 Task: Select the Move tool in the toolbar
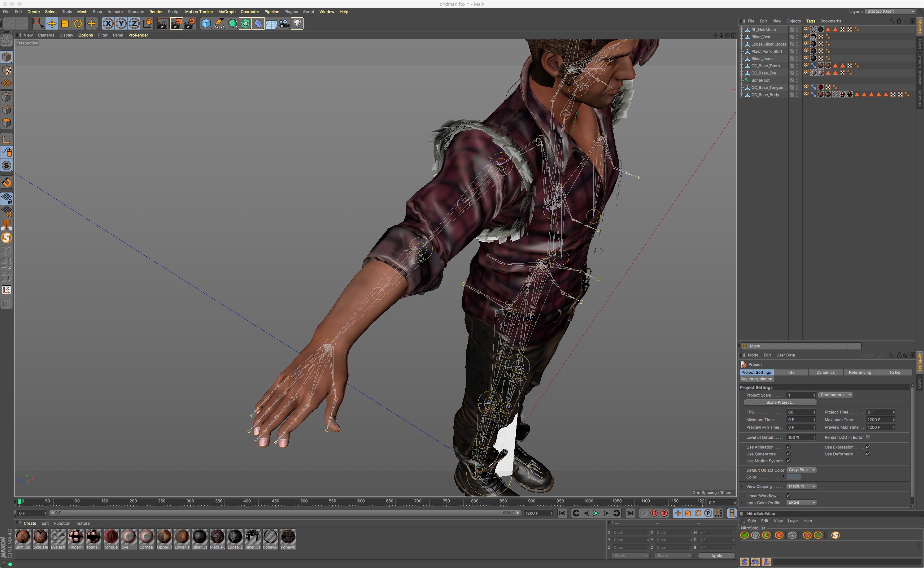[52, 24]
